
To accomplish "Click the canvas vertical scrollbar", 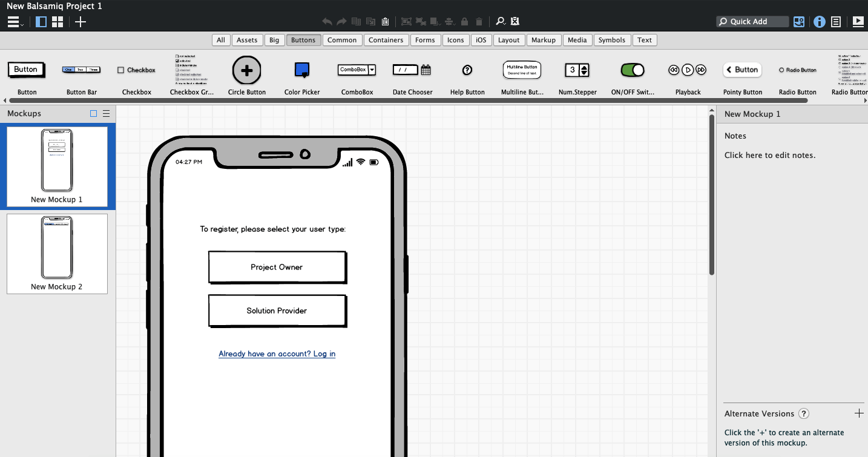I will tap(712, 194).
